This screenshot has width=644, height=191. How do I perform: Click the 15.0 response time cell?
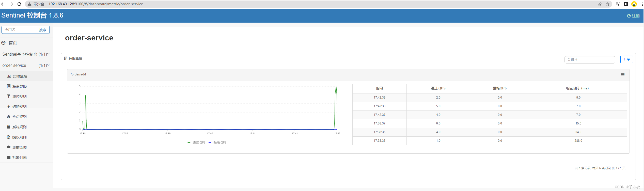[578, 123]
